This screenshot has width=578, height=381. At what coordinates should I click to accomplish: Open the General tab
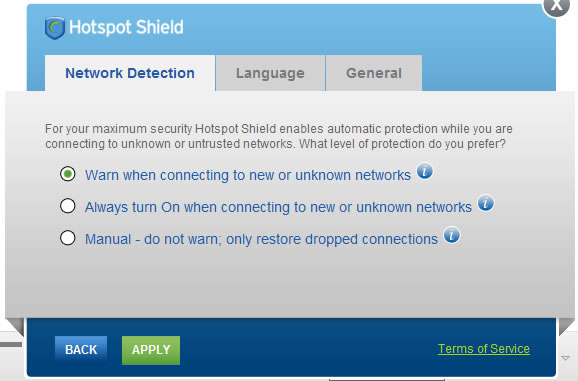point(374,73)
